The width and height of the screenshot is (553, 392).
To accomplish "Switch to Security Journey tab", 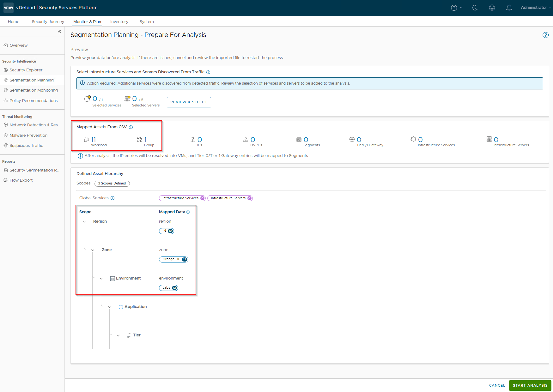I will pos(48,22).
